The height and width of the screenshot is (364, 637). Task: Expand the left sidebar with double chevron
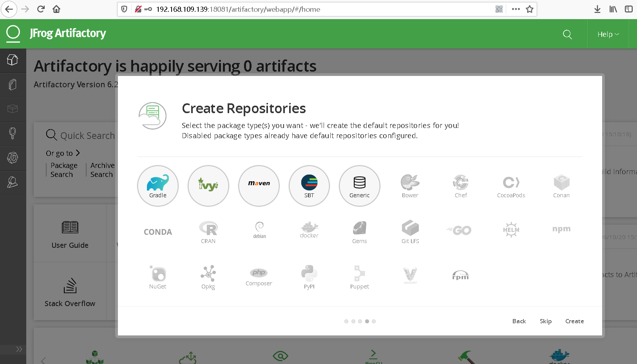(19, 349)
